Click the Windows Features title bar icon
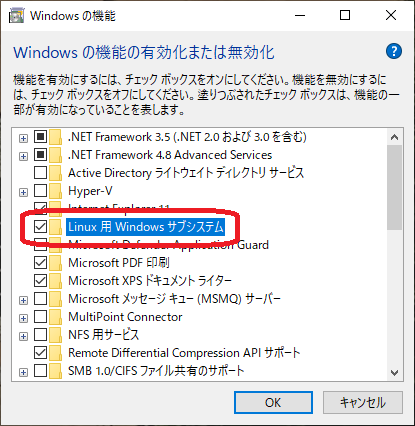 16,15
